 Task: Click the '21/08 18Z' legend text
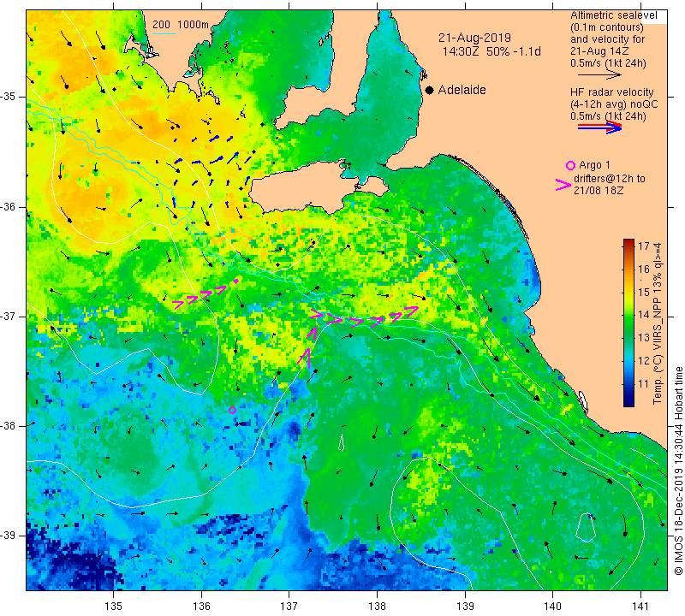[x=599, y=191]
